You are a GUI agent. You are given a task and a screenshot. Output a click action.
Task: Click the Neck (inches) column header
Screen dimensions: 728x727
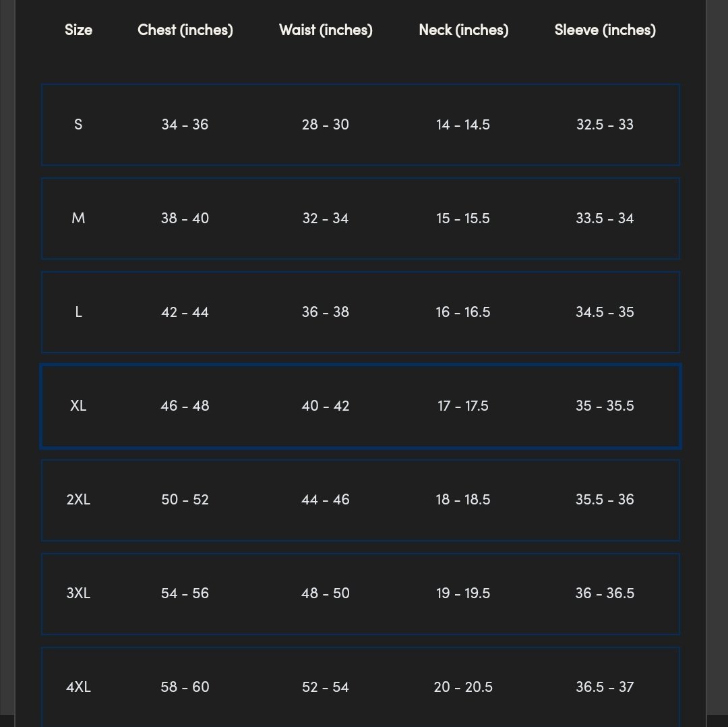click(464, 30)
